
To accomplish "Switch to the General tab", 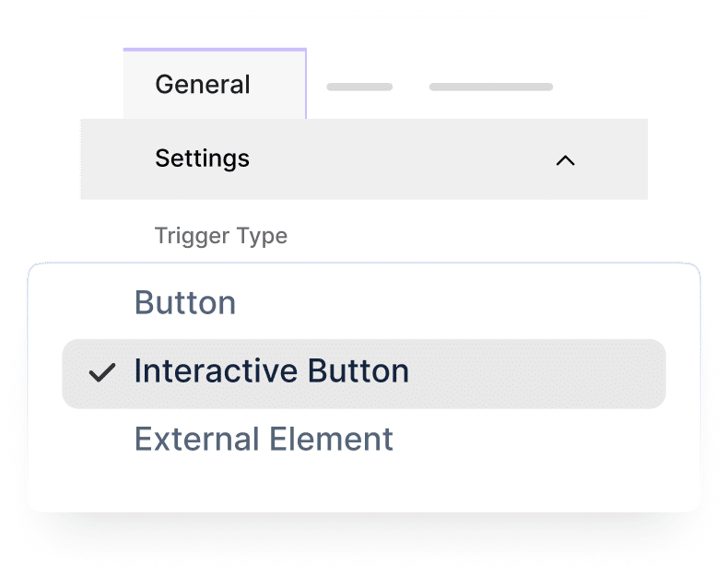I will [204, 85].
